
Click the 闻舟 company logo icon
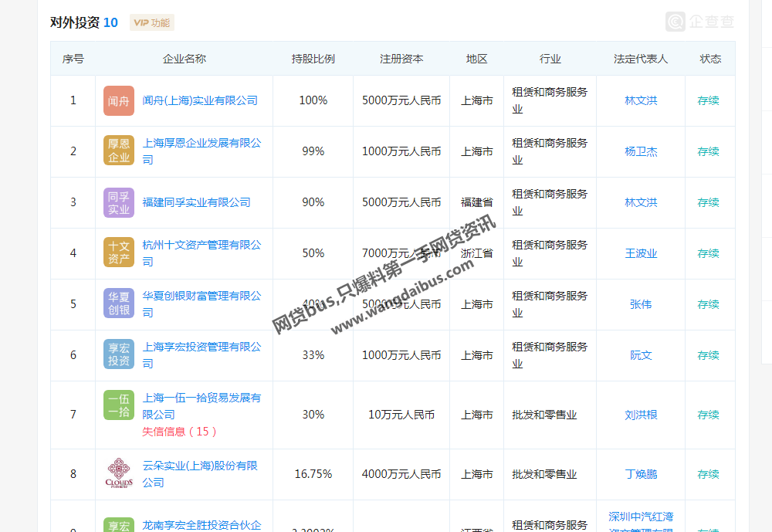pos(118,100)
